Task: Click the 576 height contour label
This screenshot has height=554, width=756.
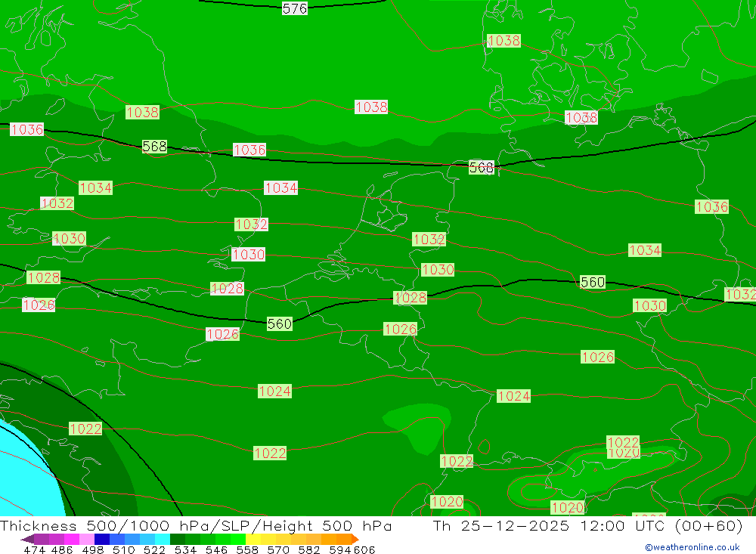Action: pos(295,8)
